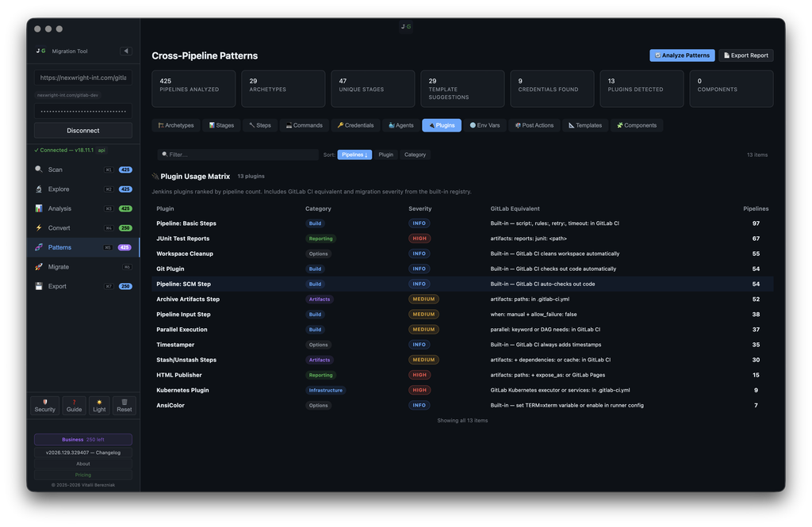Click the Pipelines column header
812x527 pixels.
coord(756,208)
